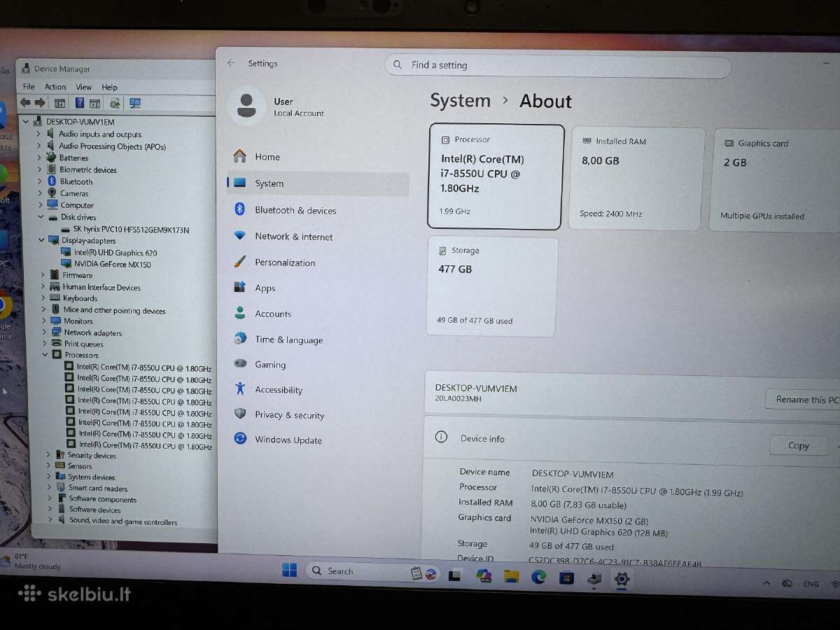
Task: Collapse the Display adapters node
Action: point(41,240)
